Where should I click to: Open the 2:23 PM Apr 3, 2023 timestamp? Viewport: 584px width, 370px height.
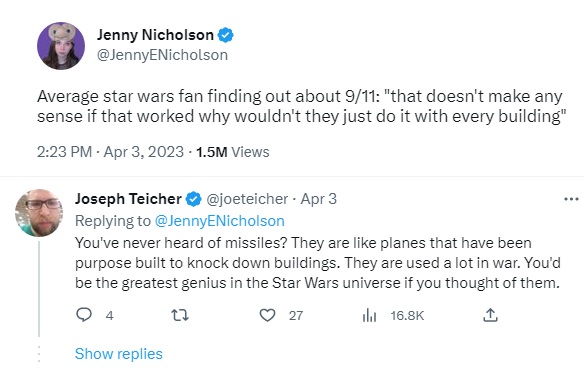pos(110,152)
